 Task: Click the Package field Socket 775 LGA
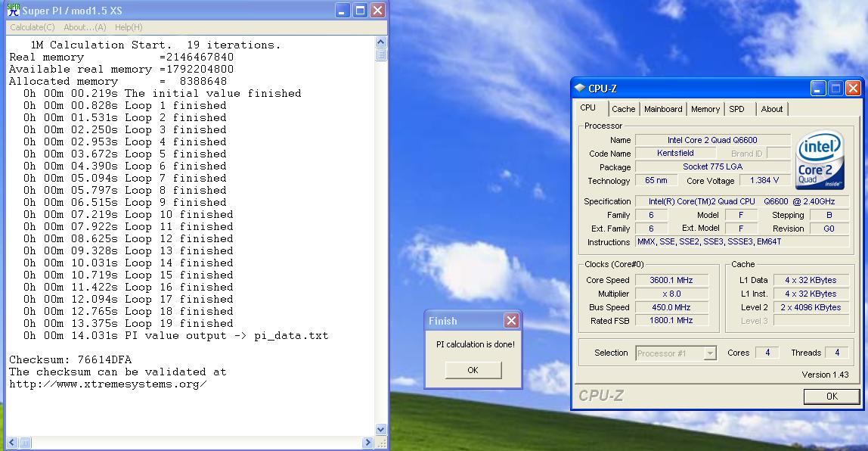click(x=712, y=166)
